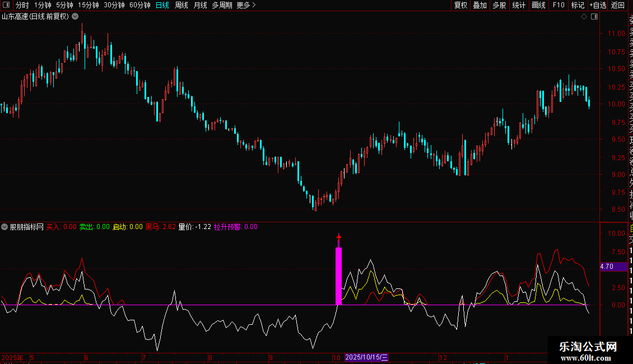Click the 2025/10/15/三 date label
This screenshot has width=633, height=364.
(366, 357)
